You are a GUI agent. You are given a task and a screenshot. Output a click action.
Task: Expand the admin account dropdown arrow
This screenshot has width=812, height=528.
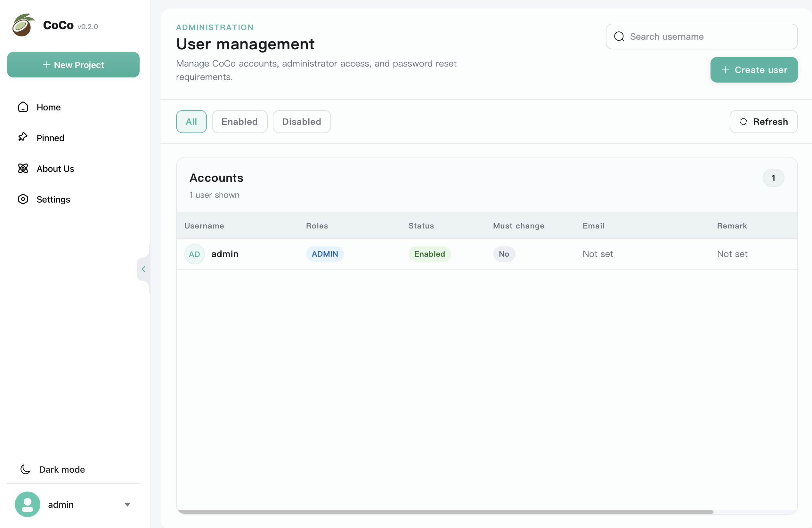[127, 505]
